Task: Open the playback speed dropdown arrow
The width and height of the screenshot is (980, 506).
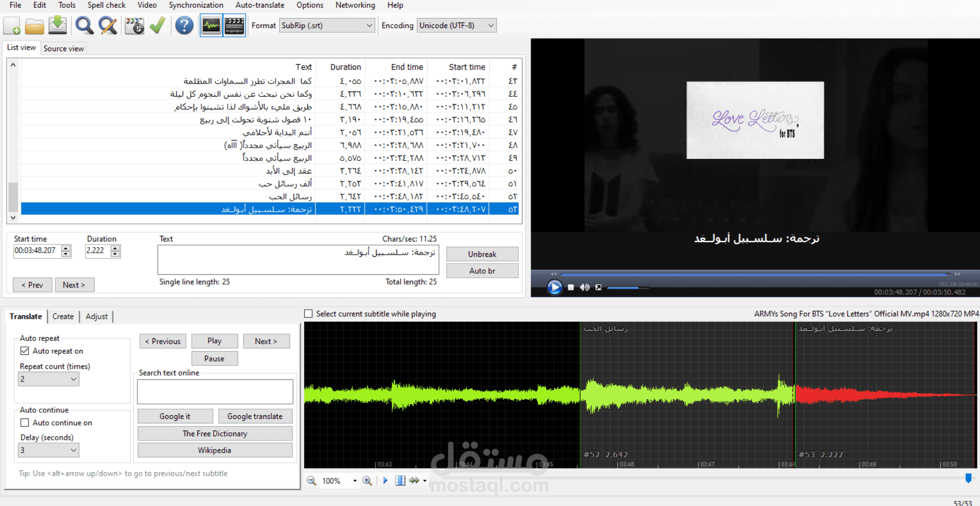Action: [425, 481]
